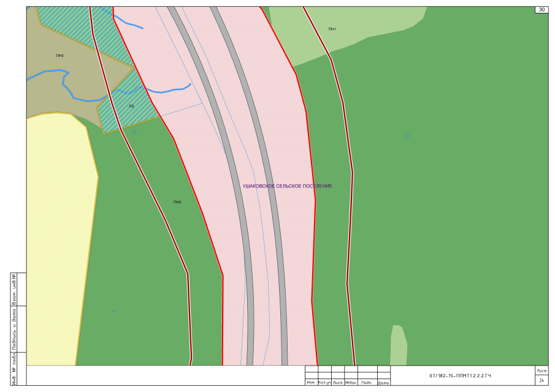
Task: Select the ПН2 zone label
Action: pyautogui.click(x=177, y=202)
